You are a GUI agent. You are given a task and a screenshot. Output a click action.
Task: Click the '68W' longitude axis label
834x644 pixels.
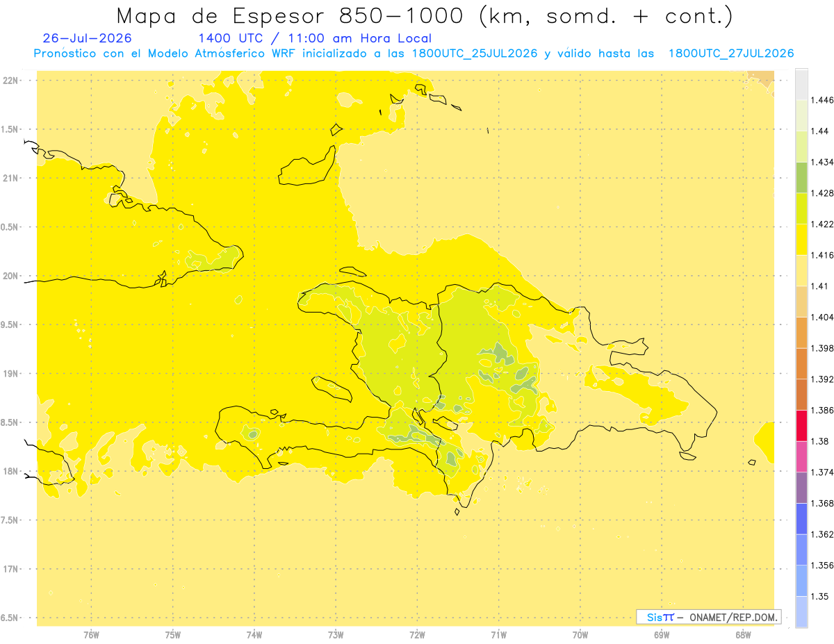pos(743,635)
